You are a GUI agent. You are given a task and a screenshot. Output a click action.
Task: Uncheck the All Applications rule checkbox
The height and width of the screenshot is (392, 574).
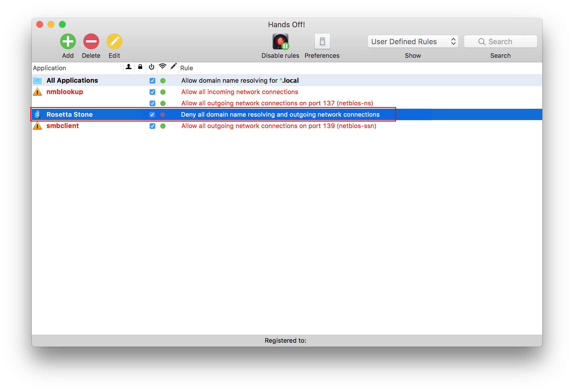[x=152, y=81]
